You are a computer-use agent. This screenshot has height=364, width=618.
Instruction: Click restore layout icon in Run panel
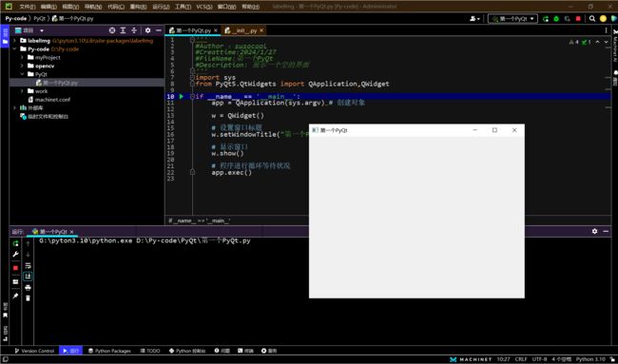click(15, 282)
